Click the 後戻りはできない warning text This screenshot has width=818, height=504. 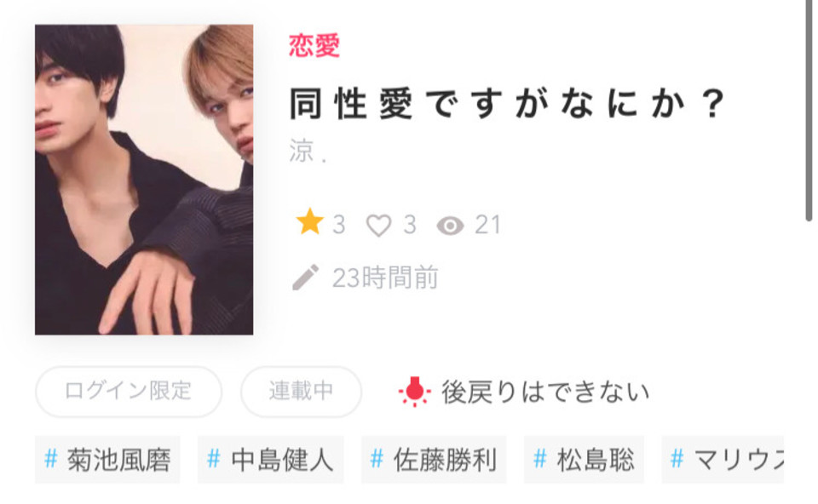coord(545,392)
